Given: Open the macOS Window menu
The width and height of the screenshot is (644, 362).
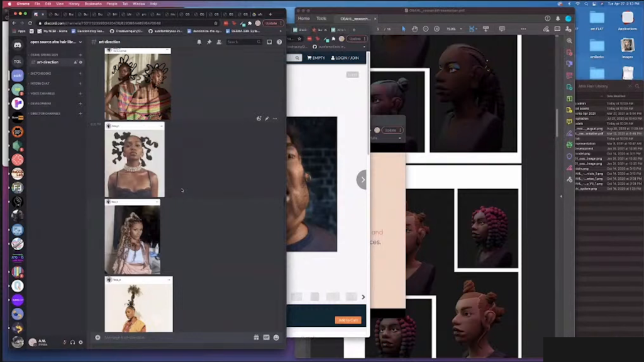Looking at the screenshot, I should click(139, 4).
